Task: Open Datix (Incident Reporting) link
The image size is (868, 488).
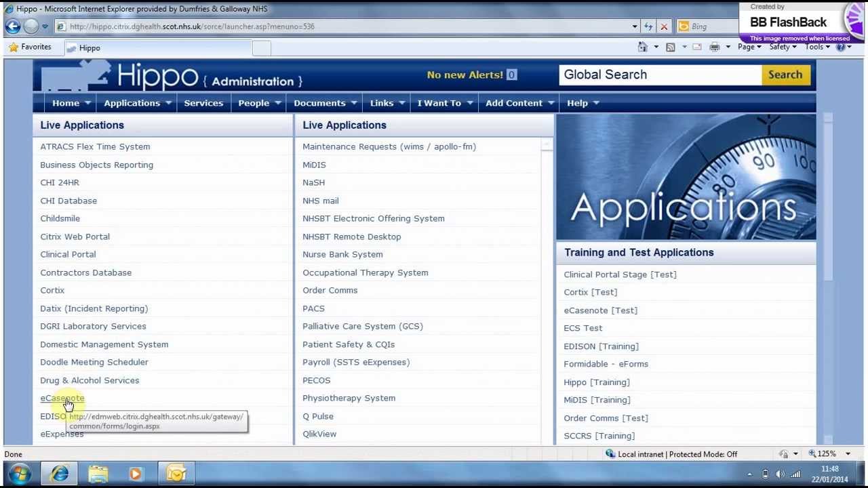Action: click(x=94, y=308)
